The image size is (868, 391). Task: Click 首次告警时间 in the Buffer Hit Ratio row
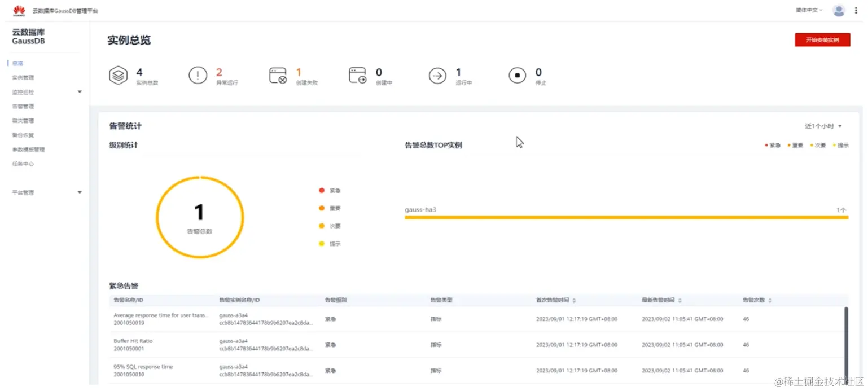pos(577,345)
